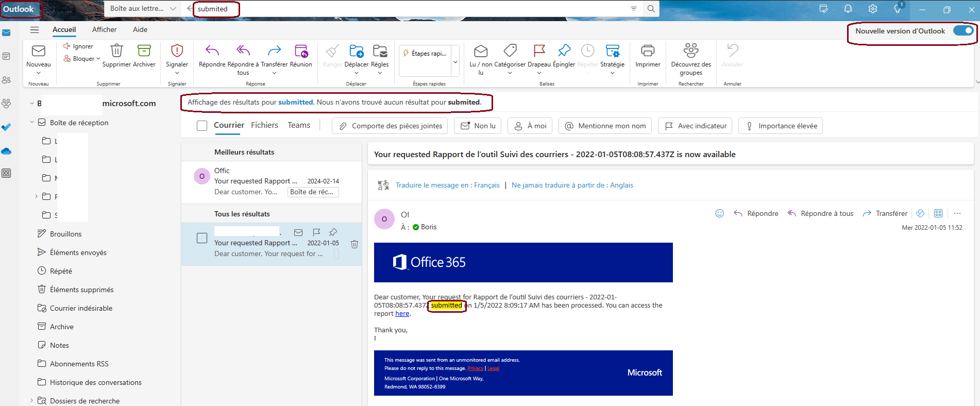Click the More actions ellipsis in message header
Viewport: 980px width, 406px height.
click(x=957, y=213)
